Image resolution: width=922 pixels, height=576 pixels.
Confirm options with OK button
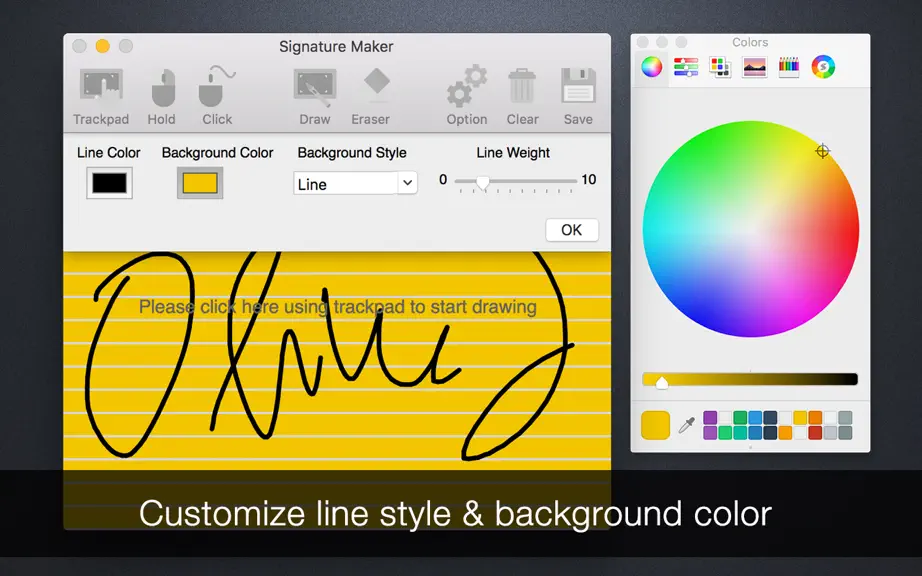572,230
